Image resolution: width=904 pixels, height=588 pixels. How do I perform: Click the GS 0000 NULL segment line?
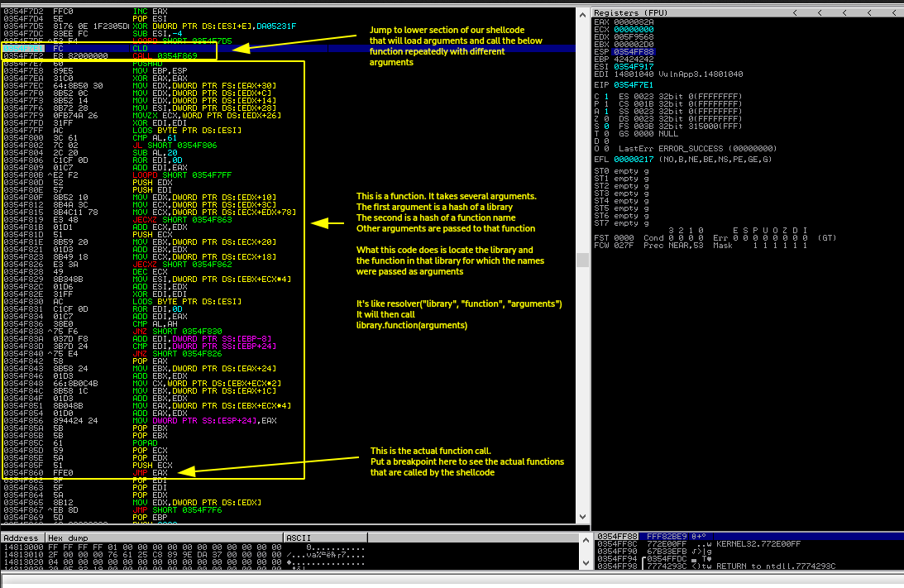tap(648, 134)
